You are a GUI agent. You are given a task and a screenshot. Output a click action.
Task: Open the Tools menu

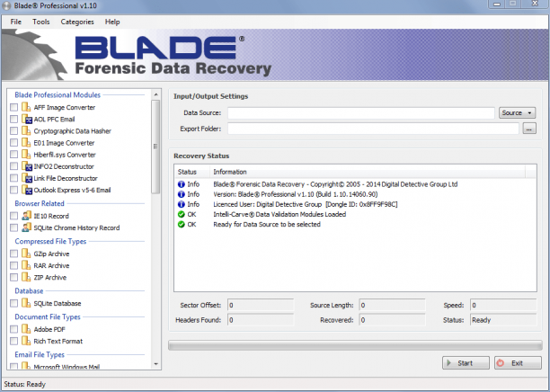point(41,22)
